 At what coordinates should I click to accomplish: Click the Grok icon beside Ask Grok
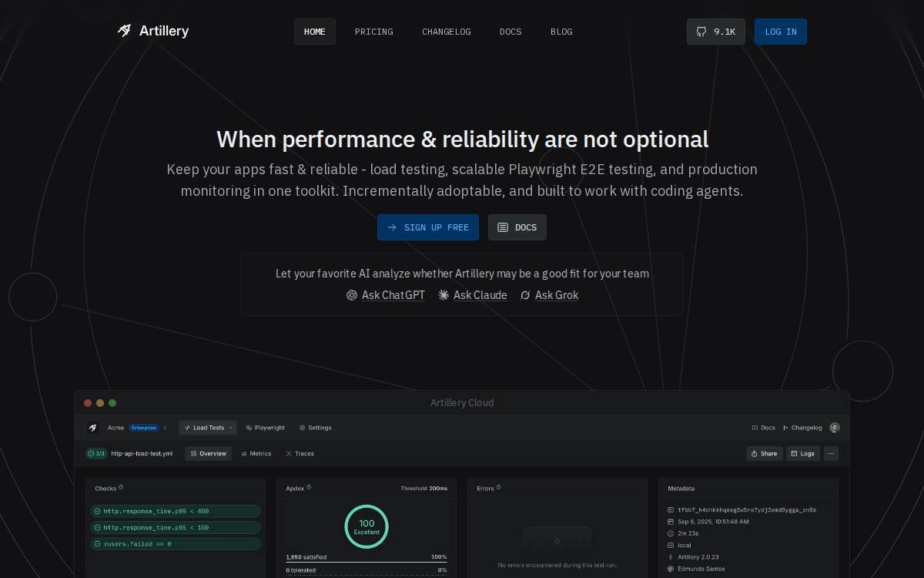click(x=525, y=295)
